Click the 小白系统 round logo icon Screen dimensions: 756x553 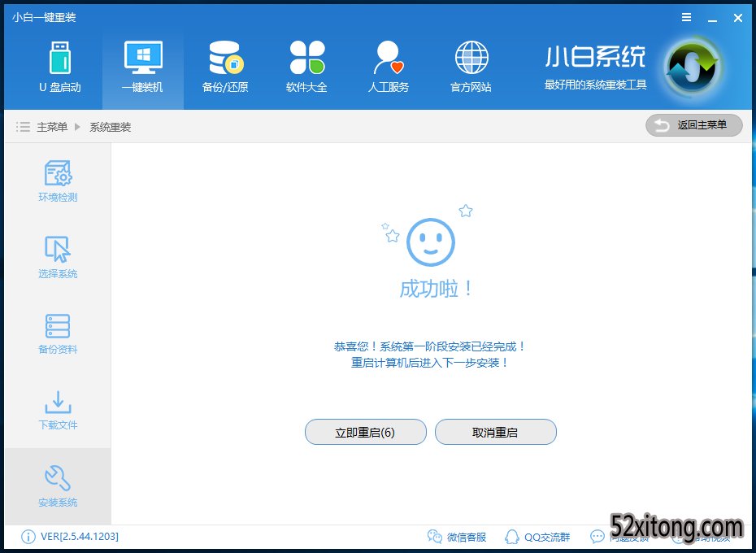(x=693, y=67)
